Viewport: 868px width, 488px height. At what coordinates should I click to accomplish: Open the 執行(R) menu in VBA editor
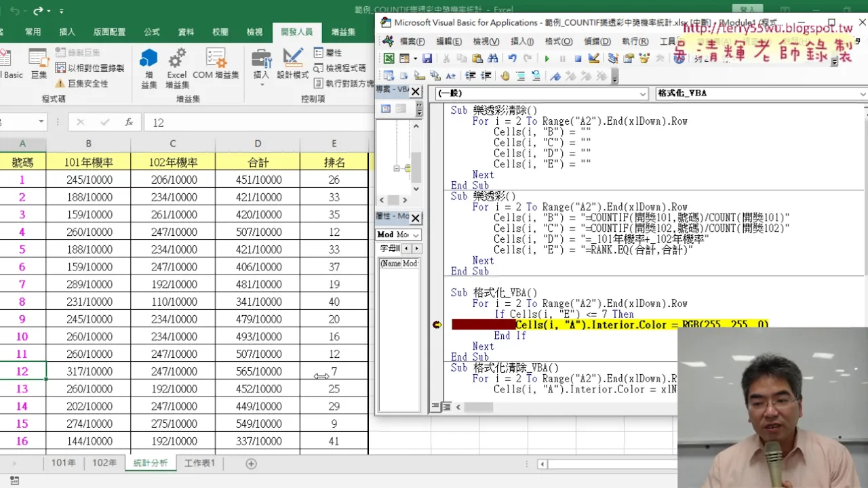tap(635, 41)
